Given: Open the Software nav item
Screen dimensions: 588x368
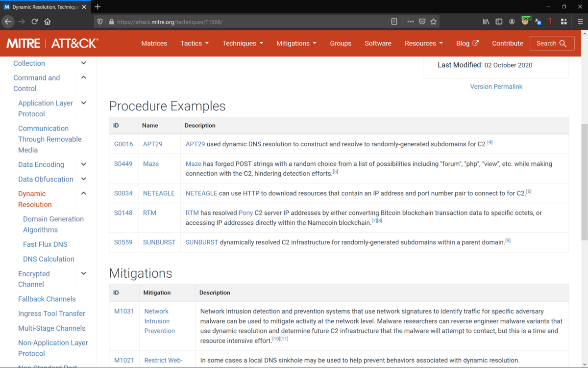Looking at the screenshot, I should coord(378,43).
